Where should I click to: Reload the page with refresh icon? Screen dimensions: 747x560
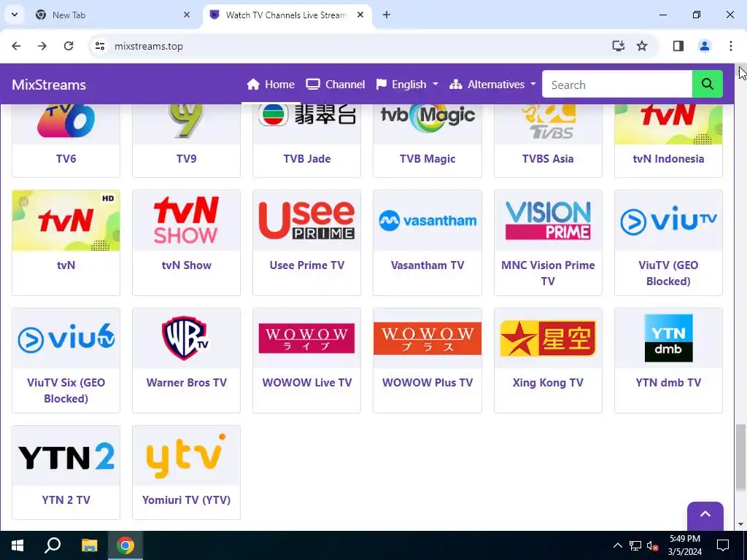point(69,46)
